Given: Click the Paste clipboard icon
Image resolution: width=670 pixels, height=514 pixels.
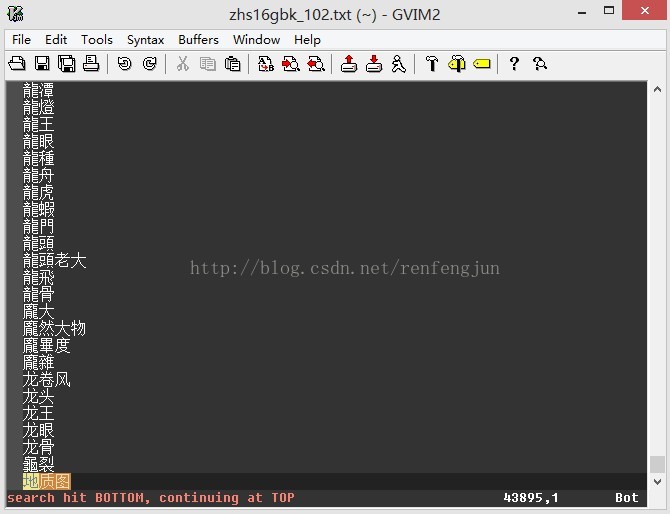Looking at the screenshot, I should (232, 64).
